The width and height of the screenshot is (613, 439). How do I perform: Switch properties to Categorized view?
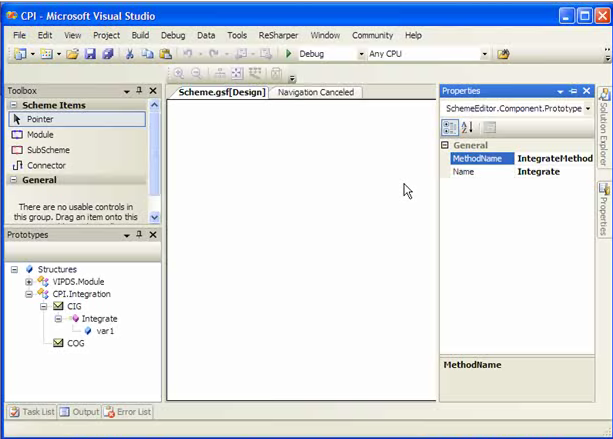tap(450, 127)
